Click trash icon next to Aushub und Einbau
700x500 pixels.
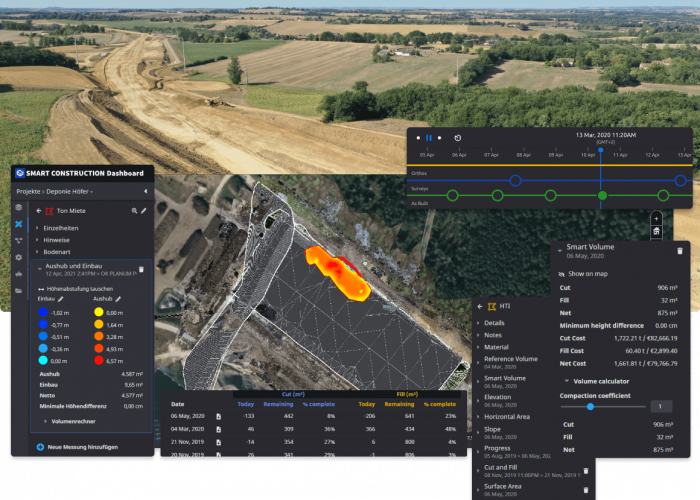(141, 269)
